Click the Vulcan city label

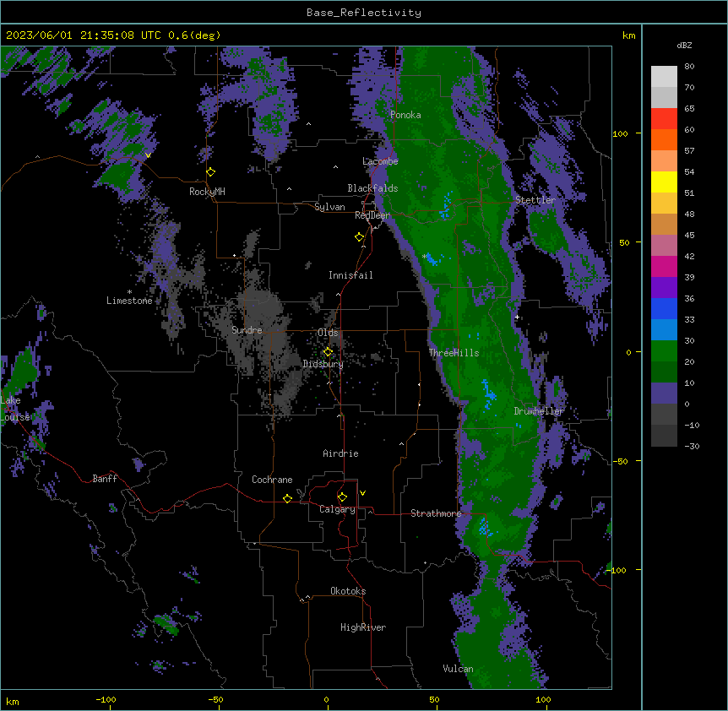(459, 669)
